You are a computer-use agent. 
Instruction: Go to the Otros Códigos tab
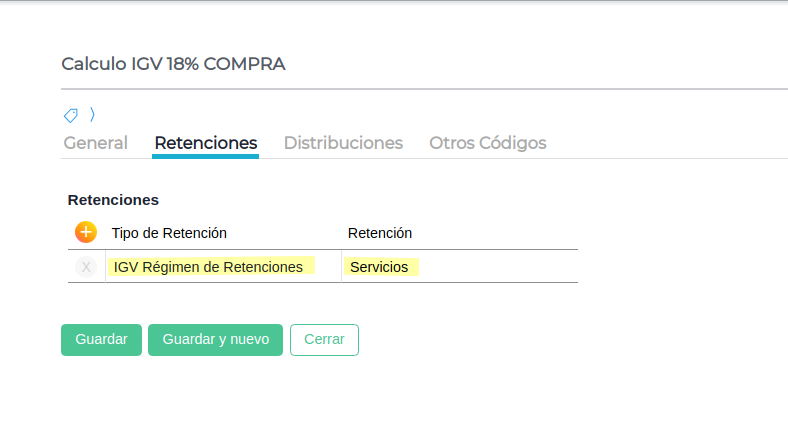click(x=487, y=143)
